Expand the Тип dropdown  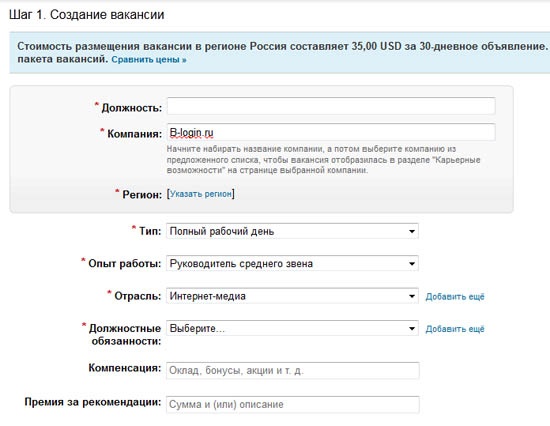292,231
